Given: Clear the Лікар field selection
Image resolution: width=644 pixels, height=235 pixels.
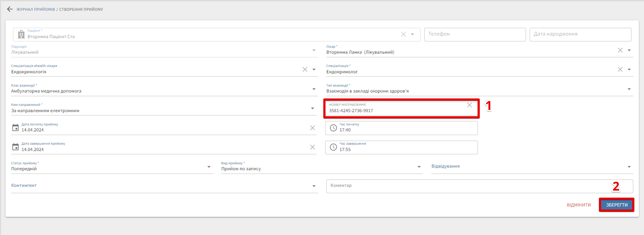Looking at the screenshot, I should (620, 50).
